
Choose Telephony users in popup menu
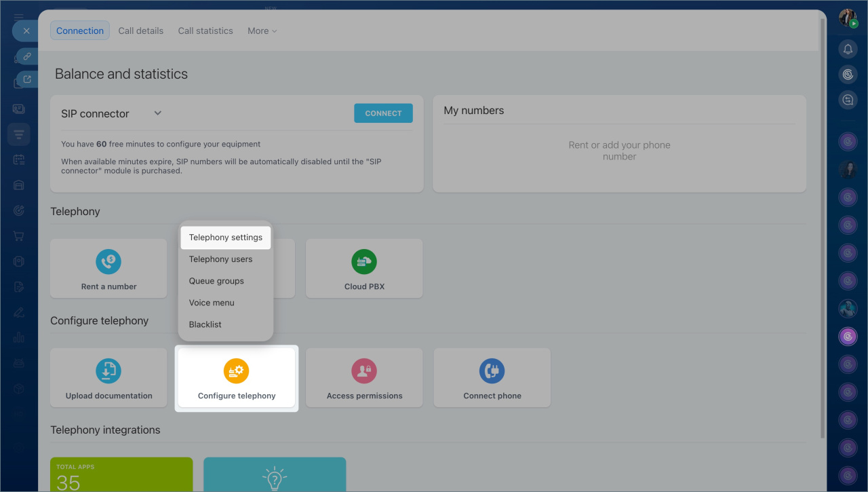(x=220, y=259)
